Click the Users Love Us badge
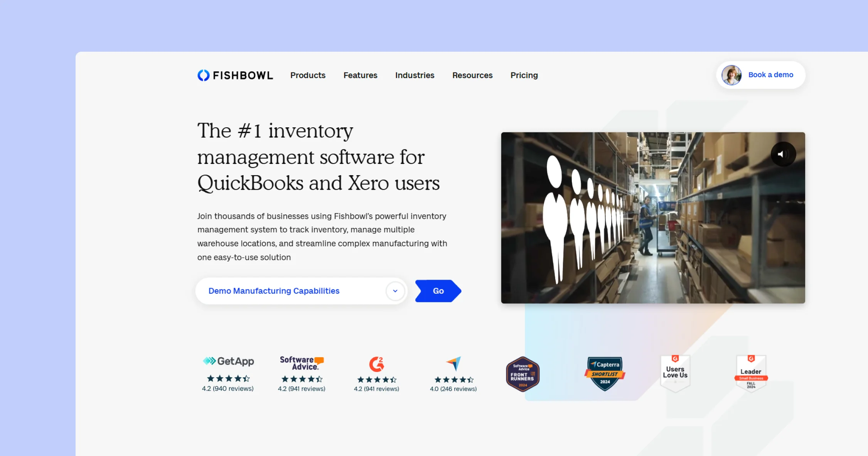 click(675, 373)
